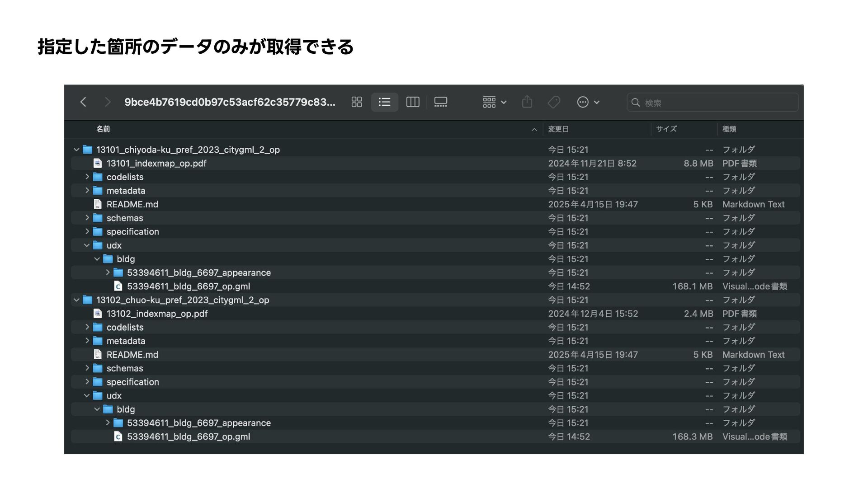
Task: Switch to gallery view mode
Action: coord(440,102)
